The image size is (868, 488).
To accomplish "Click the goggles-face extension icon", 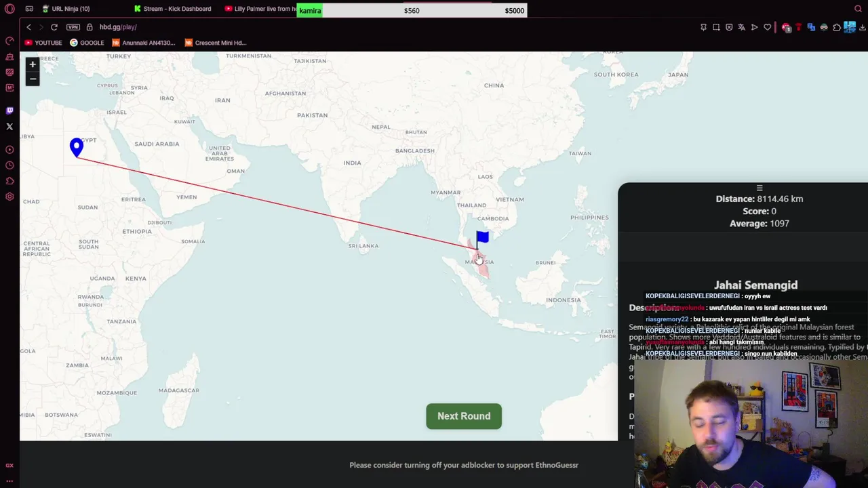I will point(824,27).
